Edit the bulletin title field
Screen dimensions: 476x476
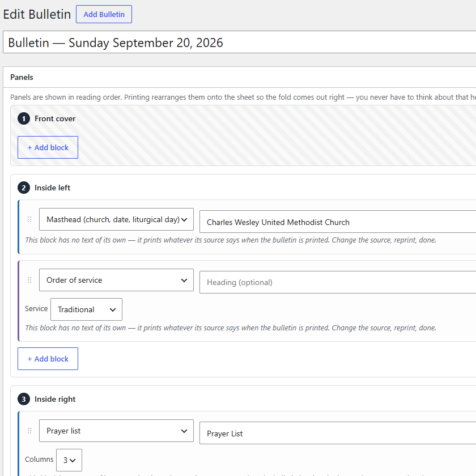pos(240,42)
